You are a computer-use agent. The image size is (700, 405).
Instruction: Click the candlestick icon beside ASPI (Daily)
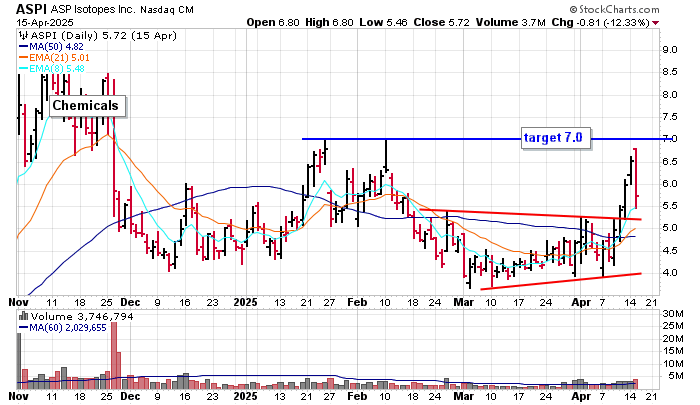click(23, 36)
